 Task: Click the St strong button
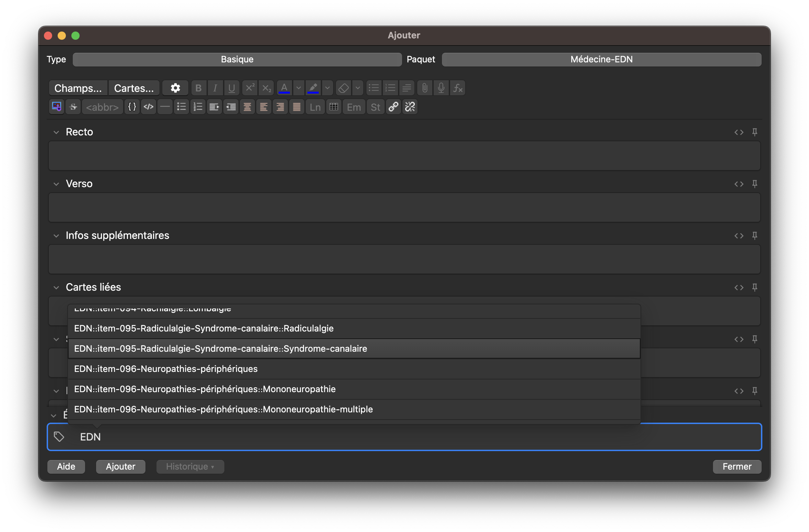click(x=376, y=107)
